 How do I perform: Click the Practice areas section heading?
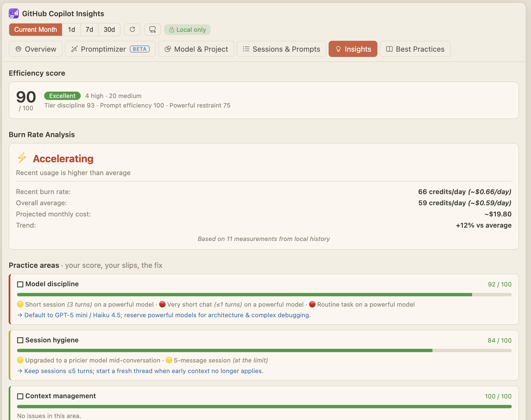coord(34,265)
